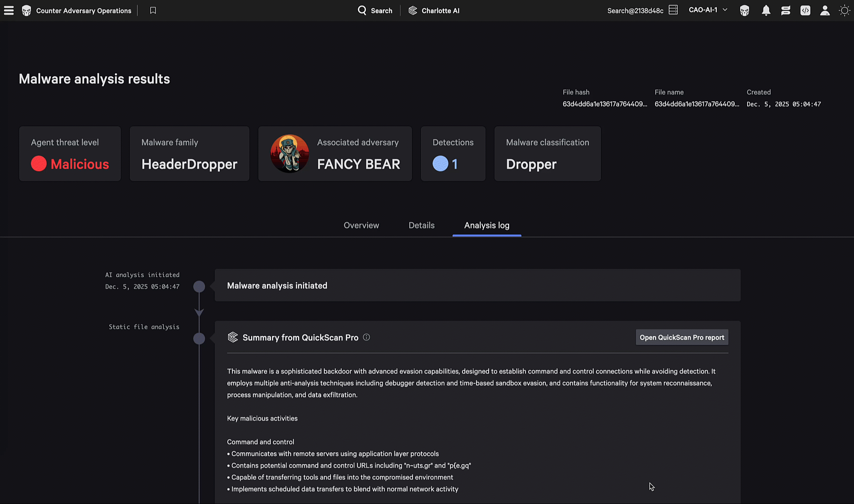Switch to the Overview tab
This screenshot has width=854, height=504.
361,225
